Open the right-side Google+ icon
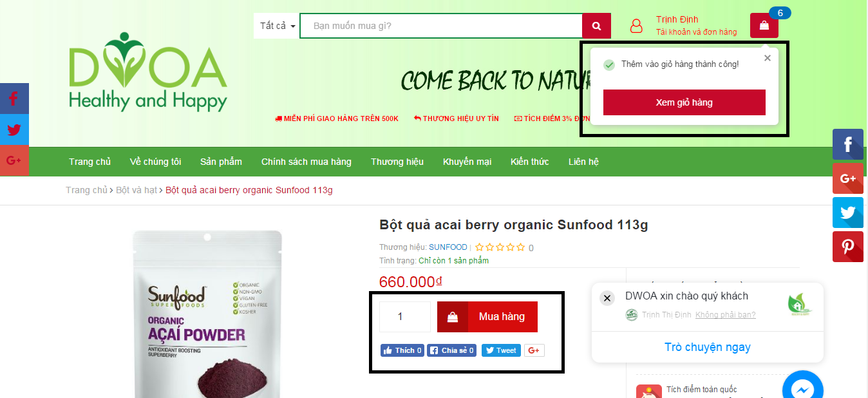This screenshot has width=868, height=398. click(x=847, y=178)
